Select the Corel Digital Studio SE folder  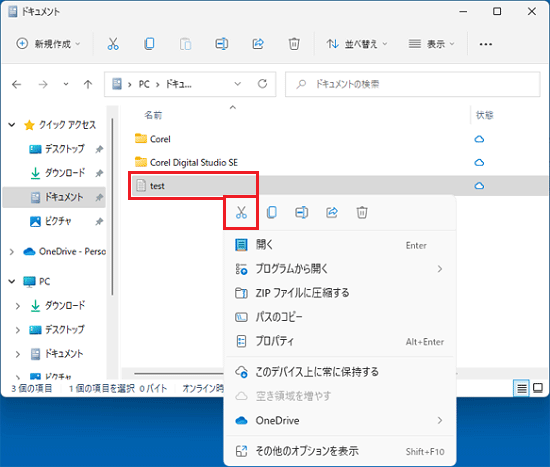[186, 162]
